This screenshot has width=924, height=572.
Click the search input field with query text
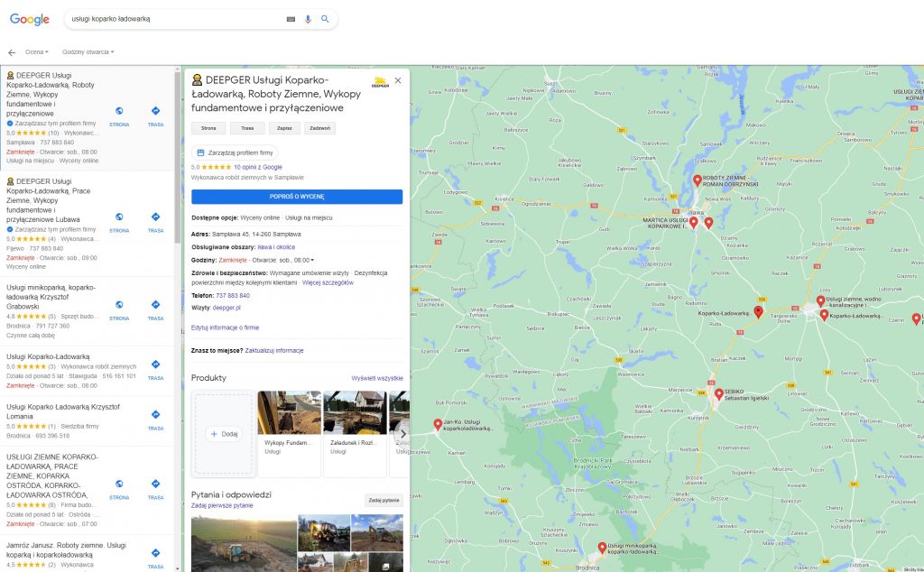(x=177, y=19)
